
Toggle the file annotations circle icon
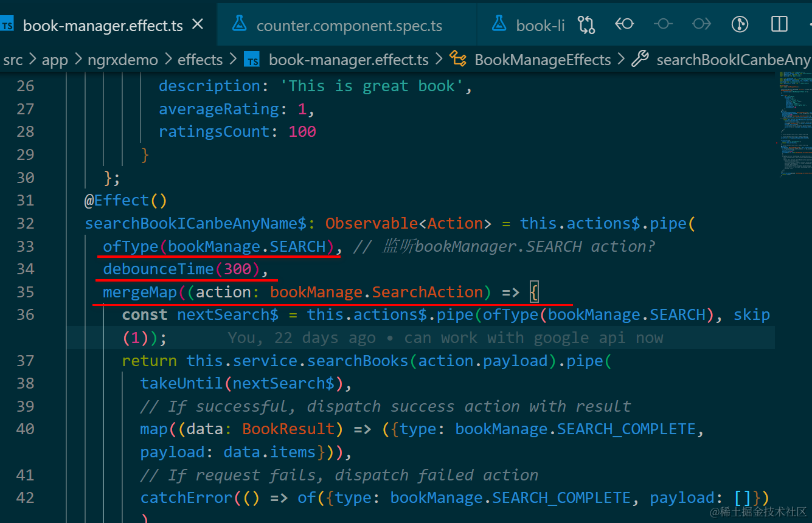point(662,24)
